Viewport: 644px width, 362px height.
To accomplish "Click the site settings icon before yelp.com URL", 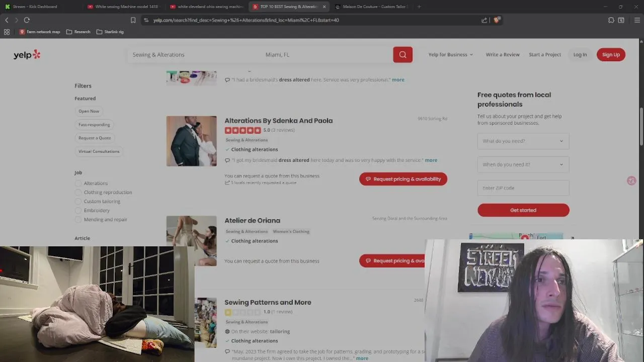I will [x=146, y=20].
